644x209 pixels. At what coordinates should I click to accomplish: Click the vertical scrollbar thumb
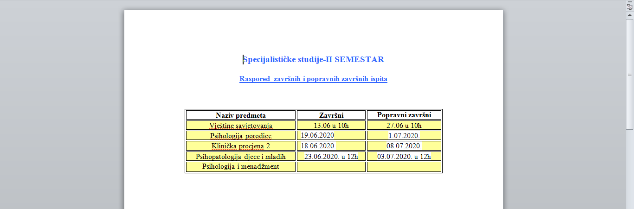coord(630,74)
